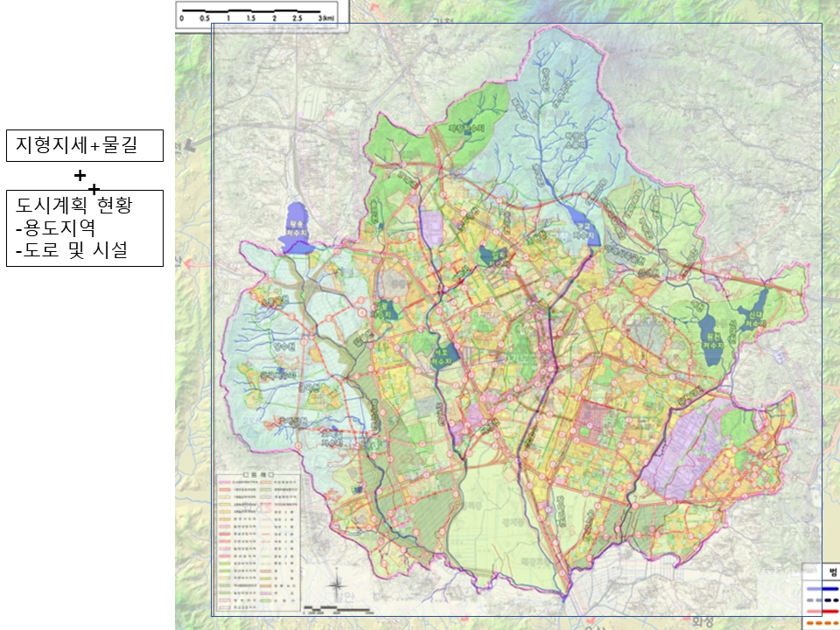This screenshot has height=630, width=840.
Task: Click the red gridded block in the city center-south
Action: tap(592, 422)
